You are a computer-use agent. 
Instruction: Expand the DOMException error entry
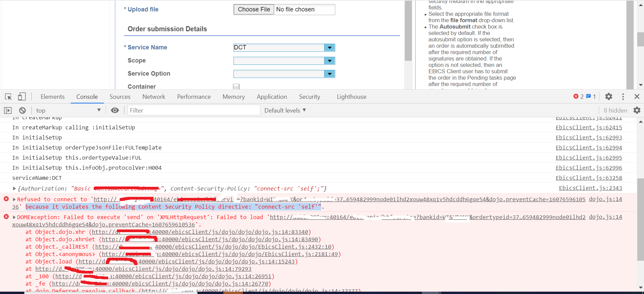click(x=14, y=217)
